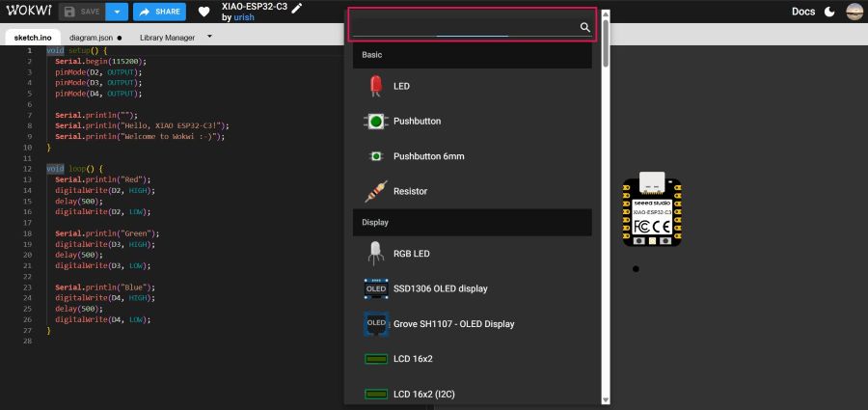Viewport: 868px width, 410px height.
Task: Add the Pushbutton 6mm part
Action: tap(473, 156)
